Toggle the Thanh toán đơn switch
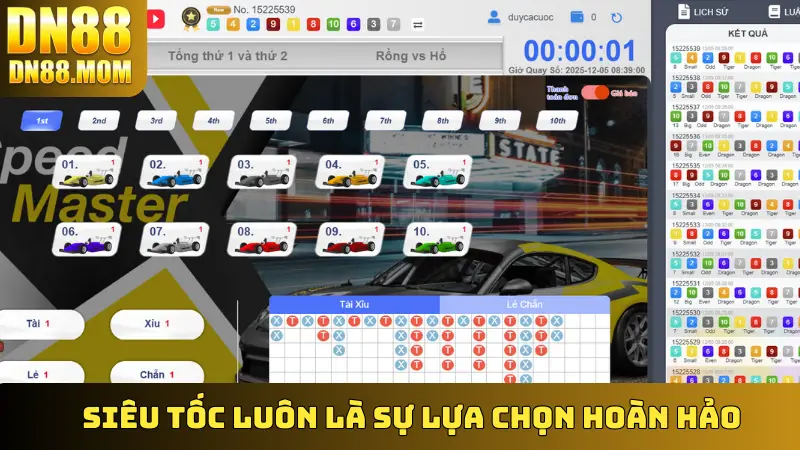 [594, 92]
